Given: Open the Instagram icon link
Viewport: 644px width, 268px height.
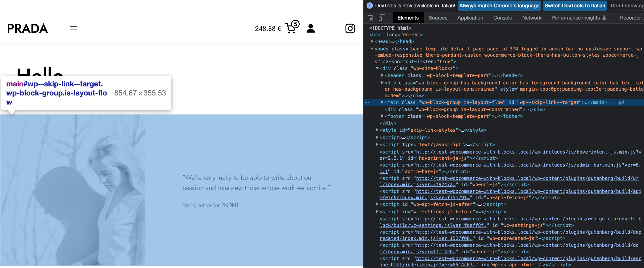Looking at the screenshot, I should [x=350, y=28].
